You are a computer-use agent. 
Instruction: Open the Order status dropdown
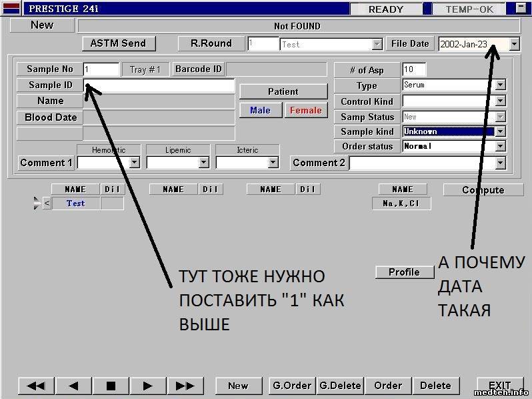point(500,146)
